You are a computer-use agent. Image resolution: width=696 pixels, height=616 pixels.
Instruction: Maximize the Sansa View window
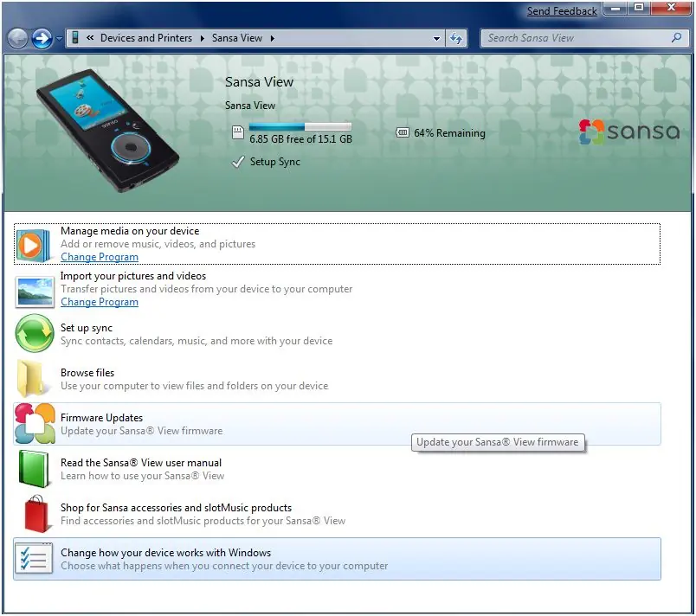638,8
